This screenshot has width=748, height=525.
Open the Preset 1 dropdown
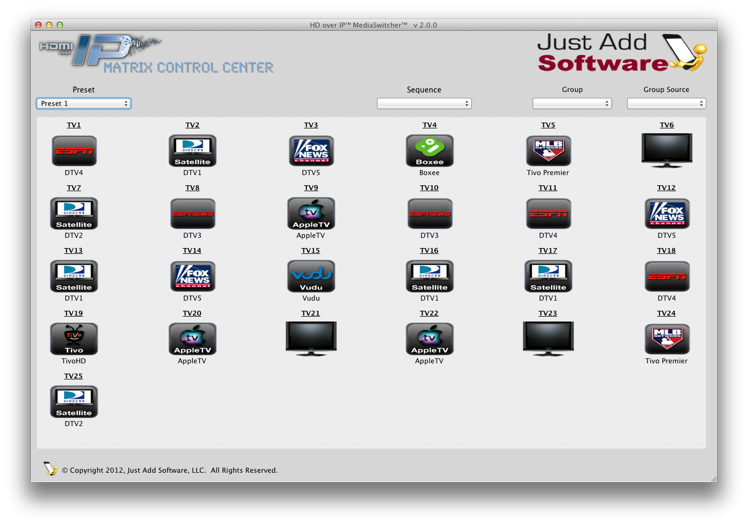pos(84,103)
